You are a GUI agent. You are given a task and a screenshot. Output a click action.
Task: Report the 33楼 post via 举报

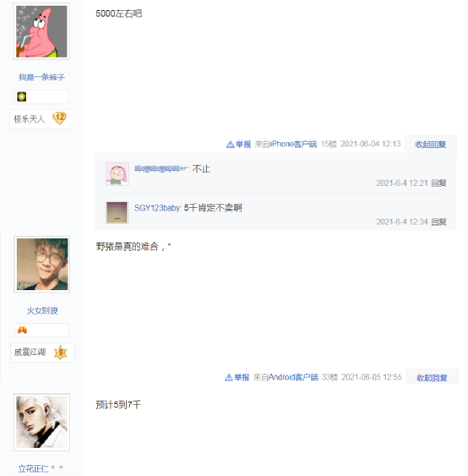pos(237,377)
